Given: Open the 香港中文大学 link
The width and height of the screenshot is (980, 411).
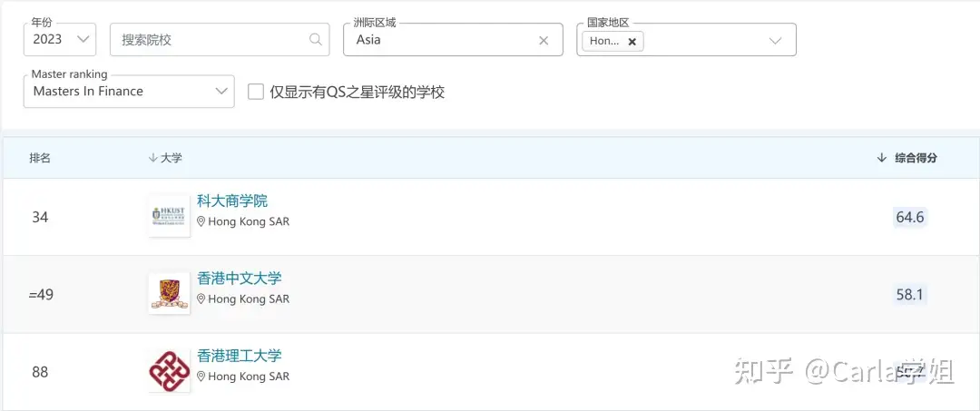Looking at the screenshot, I should pos(240,279).
